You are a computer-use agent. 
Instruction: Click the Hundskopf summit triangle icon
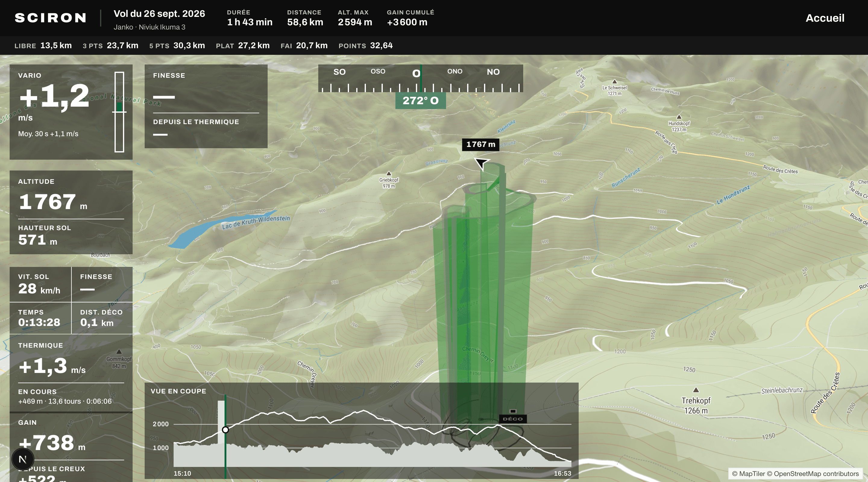pyautogui.click(x=679, y=117)
